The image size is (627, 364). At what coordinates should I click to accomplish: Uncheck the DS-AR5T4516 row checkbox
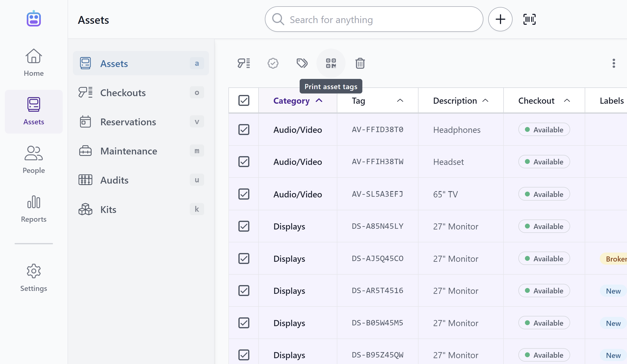(244, 290)
